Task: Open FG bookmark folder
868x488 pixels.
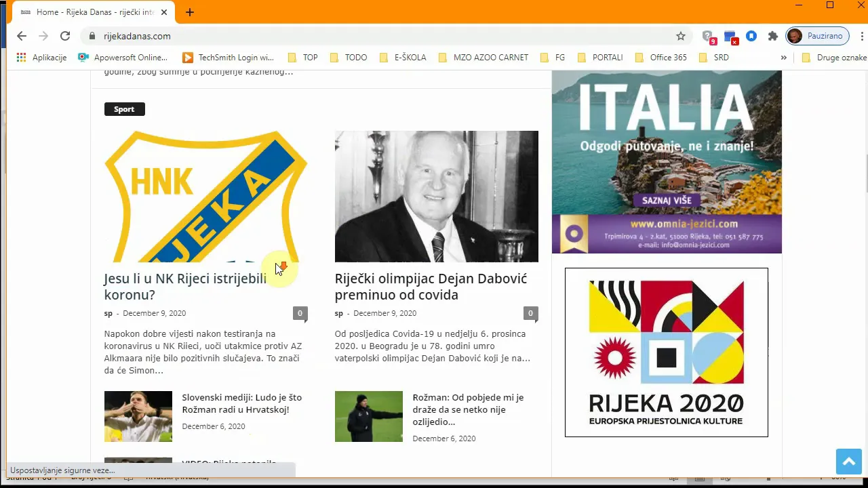Action: click(553, 58)
